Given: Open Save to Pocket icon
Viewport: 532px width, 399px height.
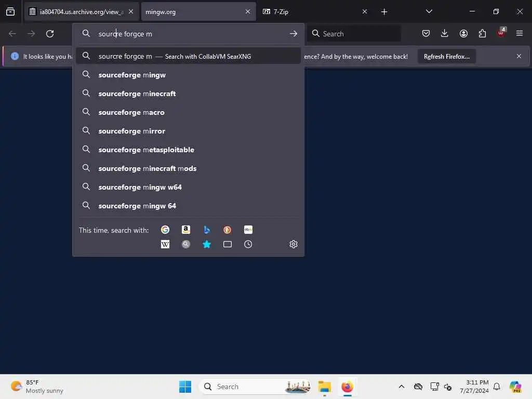Looking at the screenshot, I should pos(426,33).
